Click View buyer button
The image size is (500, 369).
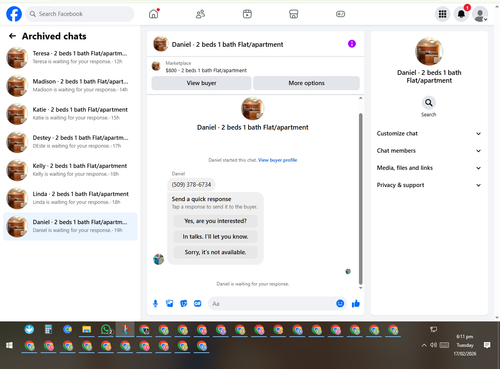click(x=201, y=83)
